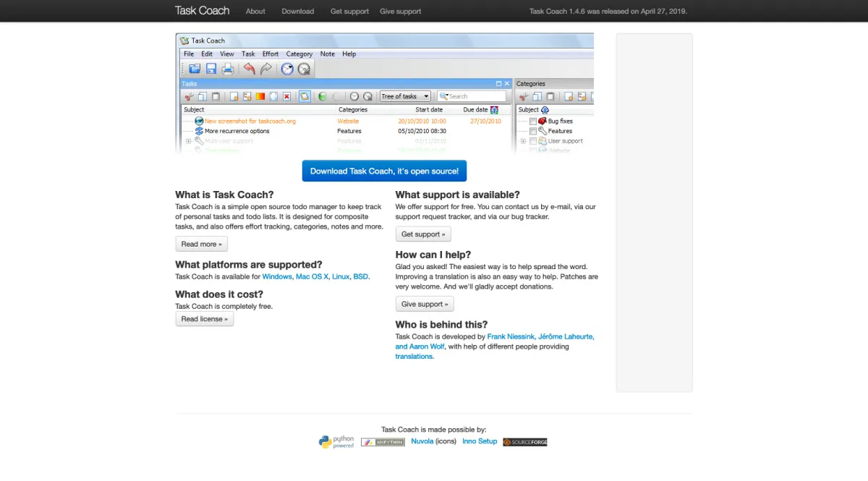Click the SourceForge logo
This screenshot has height=481, width=868.
pyautogui.click(x=525, y=442)
